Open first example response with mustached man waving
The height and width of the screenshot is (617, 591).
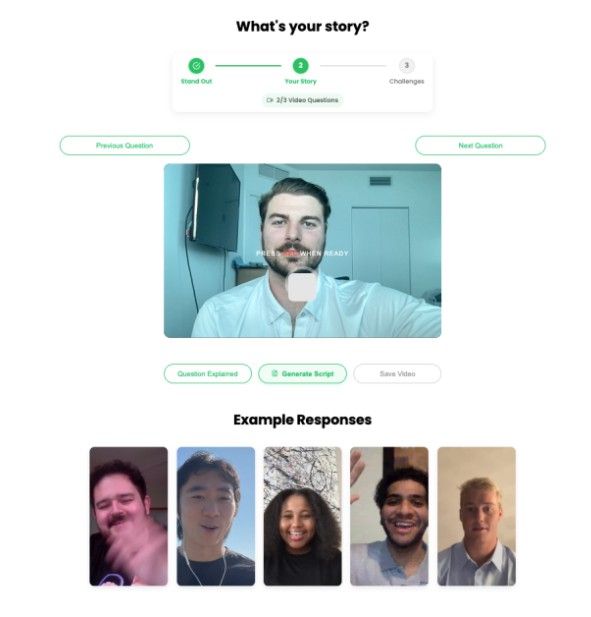click(x=129, y=516)
